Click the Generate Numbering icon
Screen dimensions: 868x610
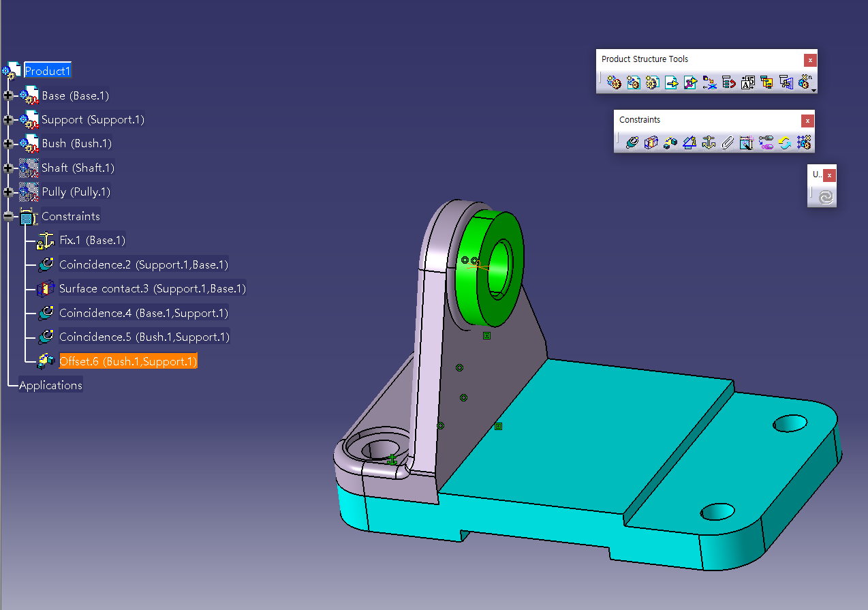tap(748, 82)
